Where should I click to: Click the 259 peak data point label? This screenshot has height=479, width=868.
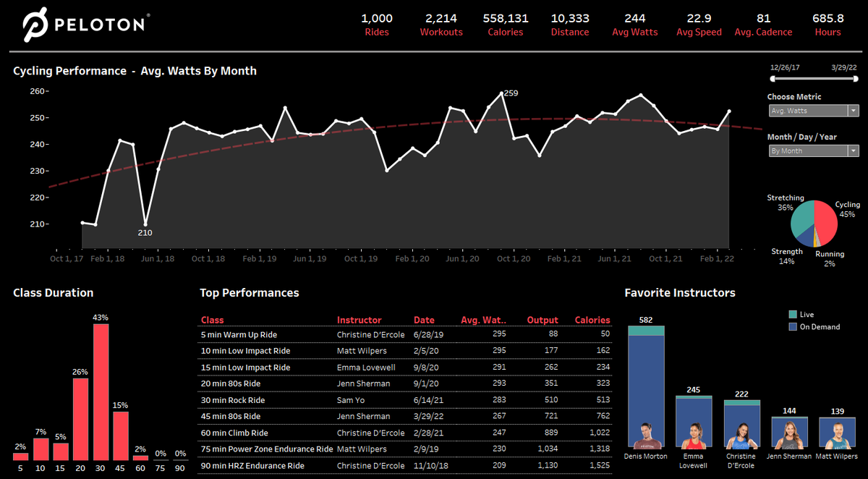point(511,93)
